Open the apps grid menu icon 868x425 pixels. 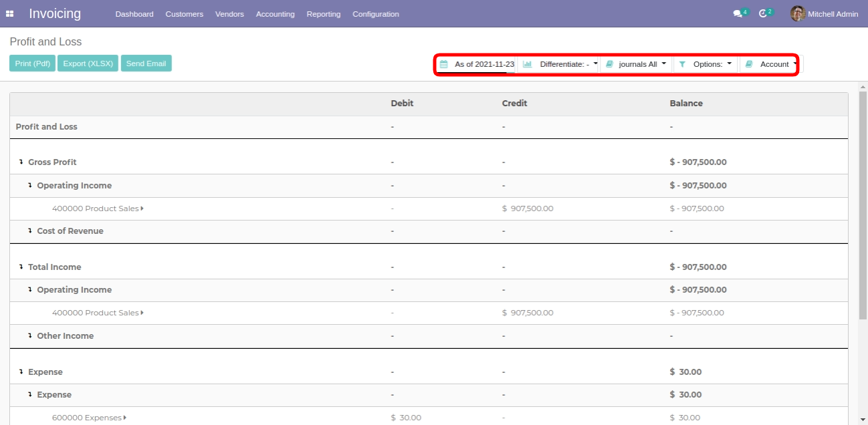pyautogui.click(x=10, y=14)
